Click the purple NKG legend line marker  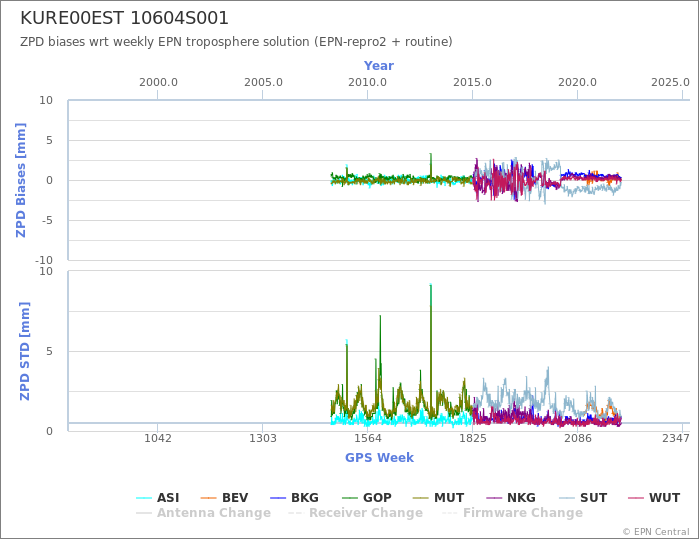pyautogui.click(x=494, y=498)
